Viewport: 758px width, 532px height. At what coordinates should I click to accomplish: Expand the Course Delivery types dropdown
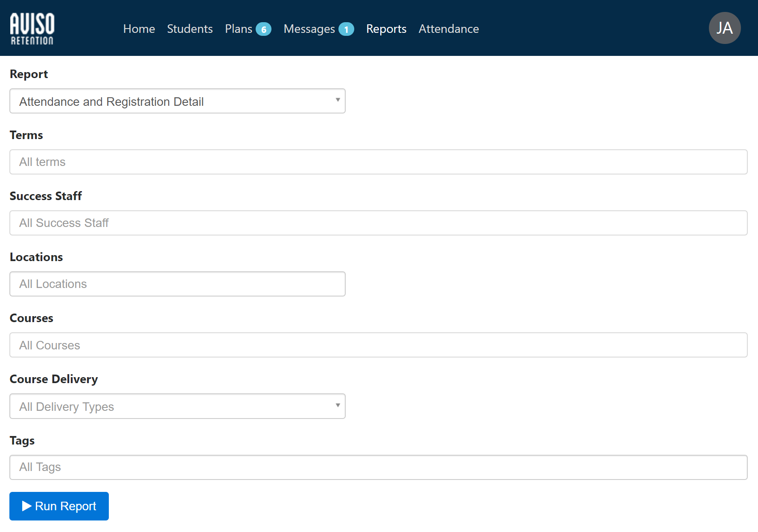(x=178, y=406)
